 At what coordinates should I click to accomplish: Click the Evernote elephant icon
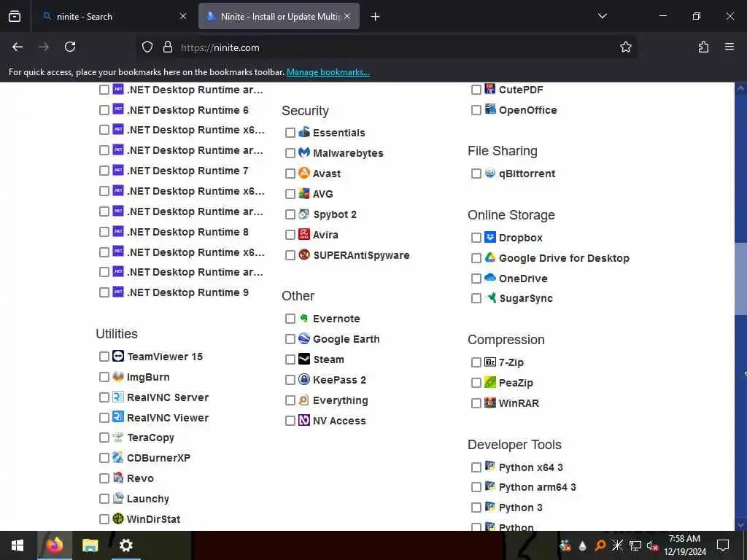click(x=304, y=318)
